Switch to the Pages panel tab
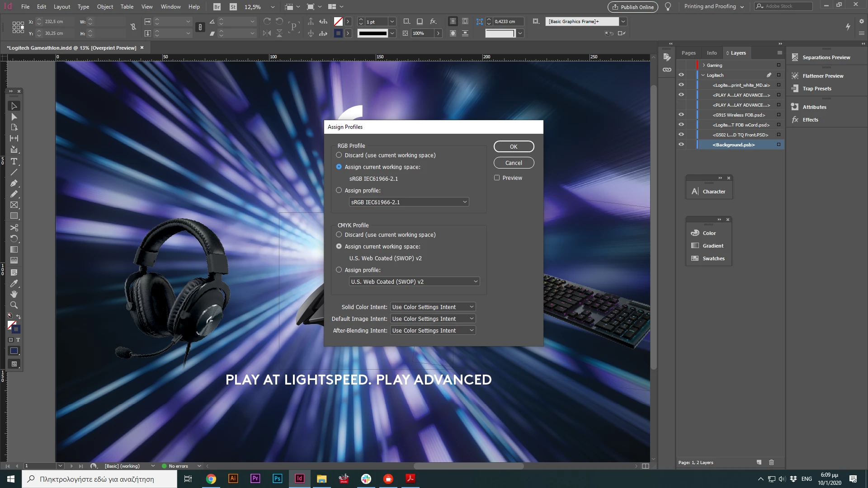Viewport: 868px width, 488px height. coord(689,53)
